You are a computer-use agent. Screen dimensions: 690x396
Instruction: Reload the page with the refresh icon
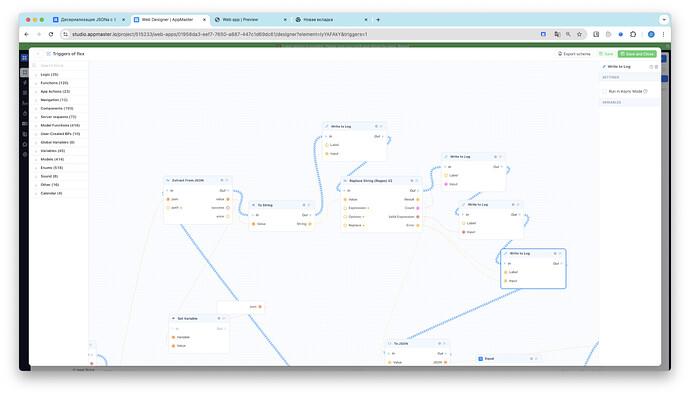51,34
